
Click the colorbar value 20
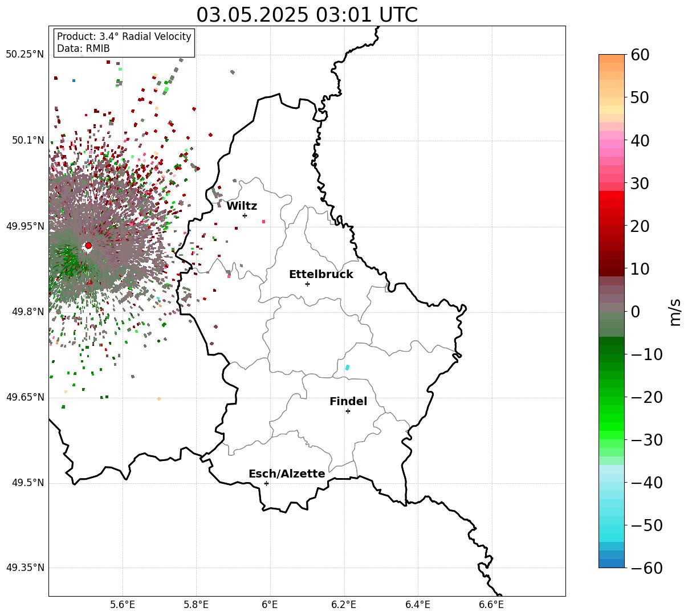tap(640, 226)
